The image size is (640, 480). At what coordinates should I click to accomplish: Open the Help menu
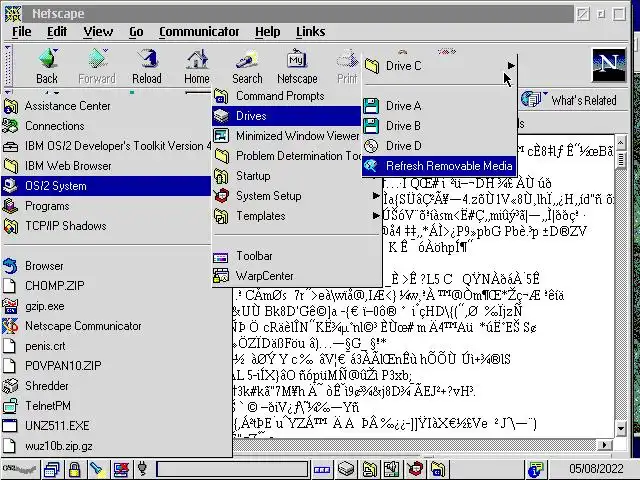[268, 31]
